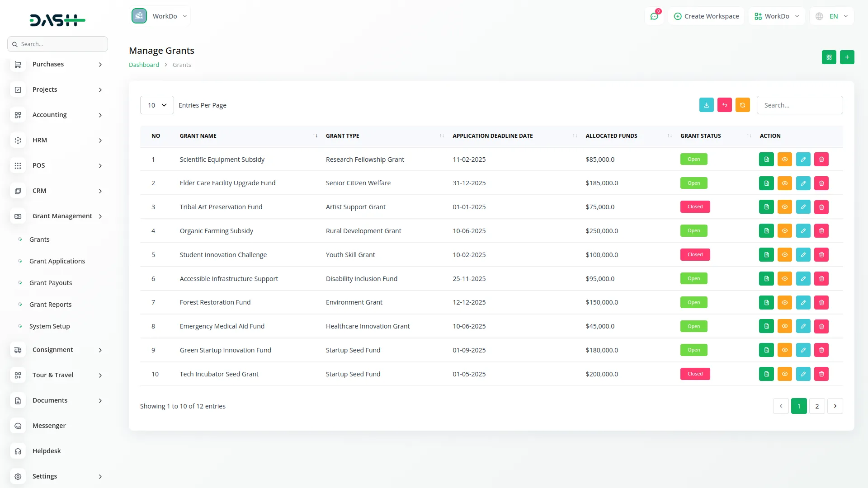Navigate to Dashboard via the breadcrumb link

144,65
